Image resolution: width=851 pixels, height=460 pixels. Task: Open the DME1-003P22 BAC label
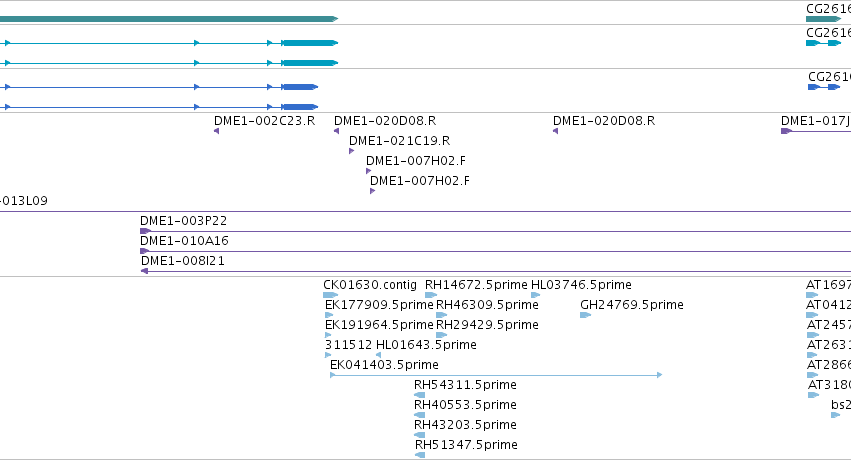click(183, 221)
